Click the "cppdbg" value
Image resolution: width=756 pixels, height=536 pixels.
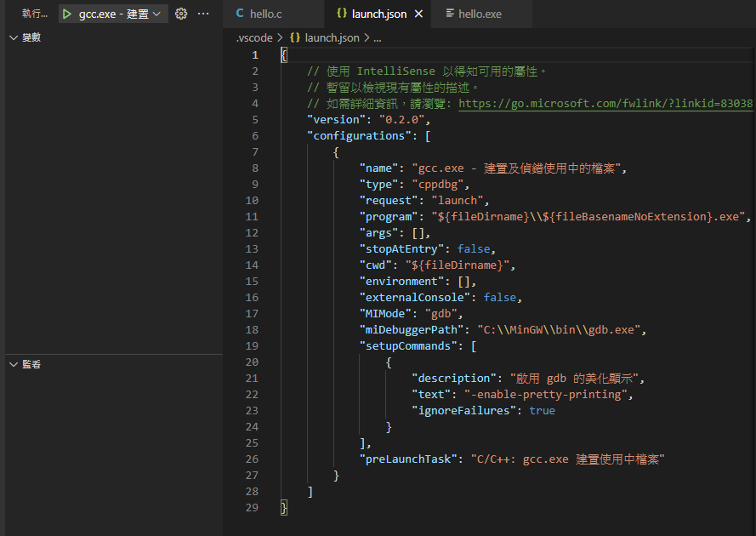tap(438, 185)
